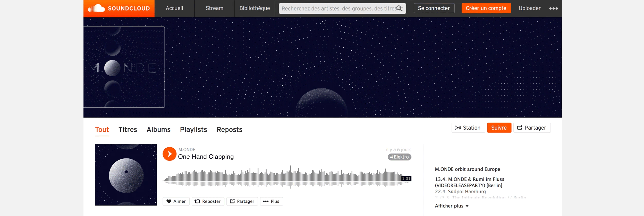644x216 pixels.
Task: Follow M.ONDE with Suivre button
Action: pyautogui.click(x=499, y=128)
